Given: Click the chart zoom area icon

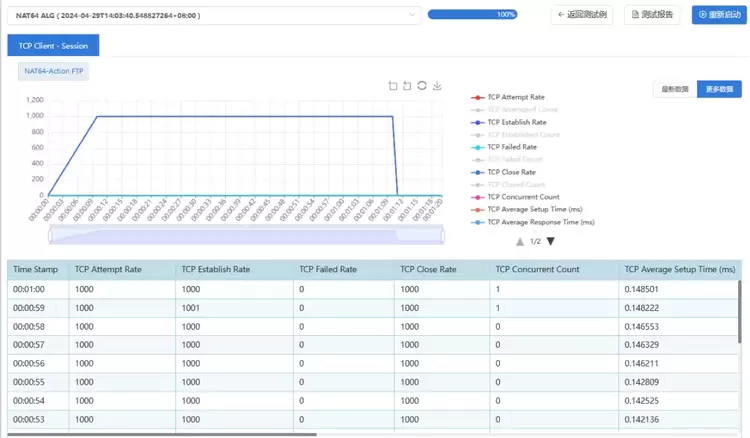Looking at the screenshot, I should pos(393,86).
